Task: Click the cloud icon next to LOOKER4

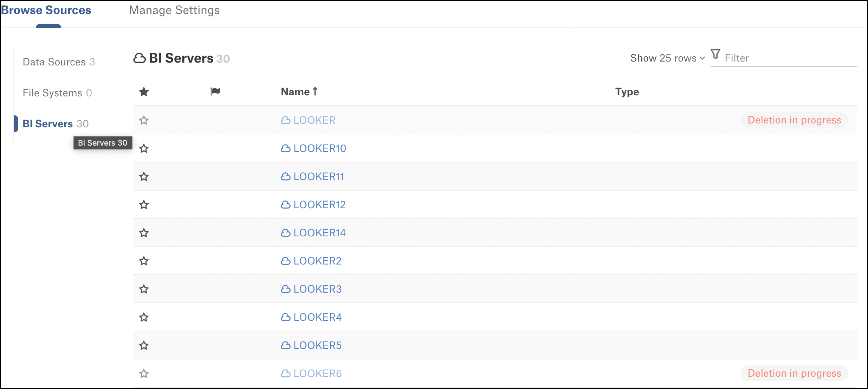Action: pos(286,317)
